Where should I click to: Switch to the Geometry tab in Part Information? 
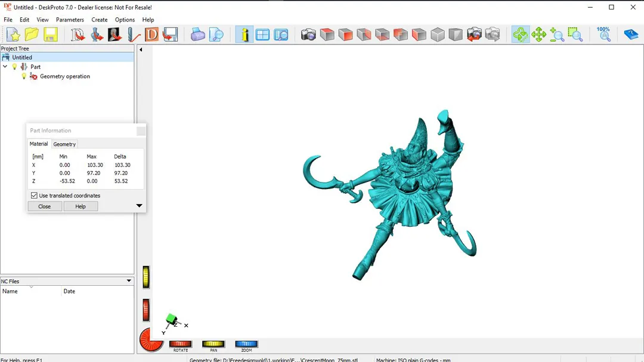pyautogui.click(x=64, y=144)
